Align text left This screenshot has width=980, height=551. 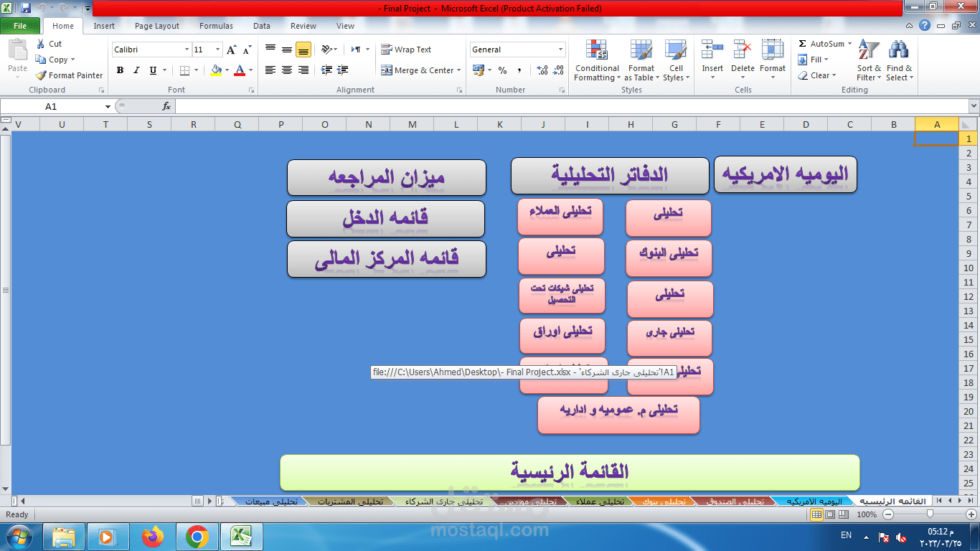coord(270,70)
